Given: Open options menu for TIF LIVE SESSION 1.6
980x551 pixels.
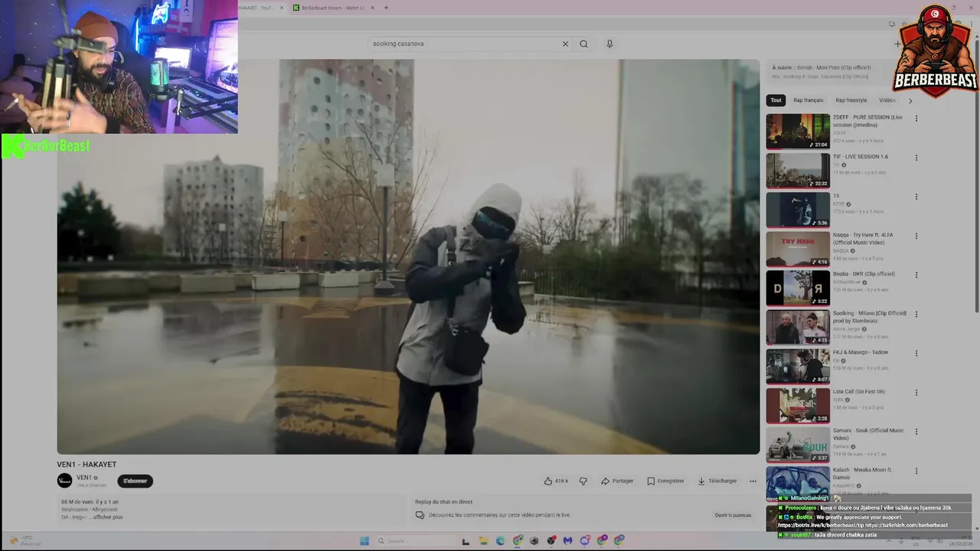Looking at the screenshot, I should tap(916, 158).
